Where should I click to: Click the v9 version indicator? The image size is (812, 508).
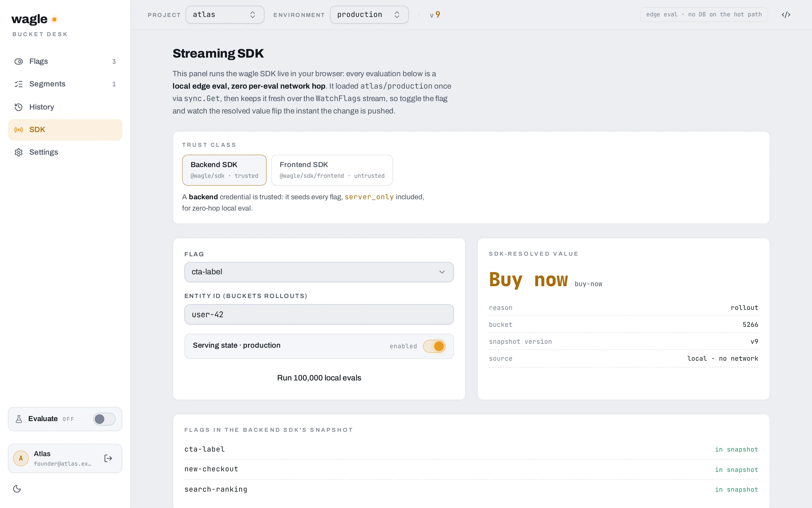[x=435, y=15]
